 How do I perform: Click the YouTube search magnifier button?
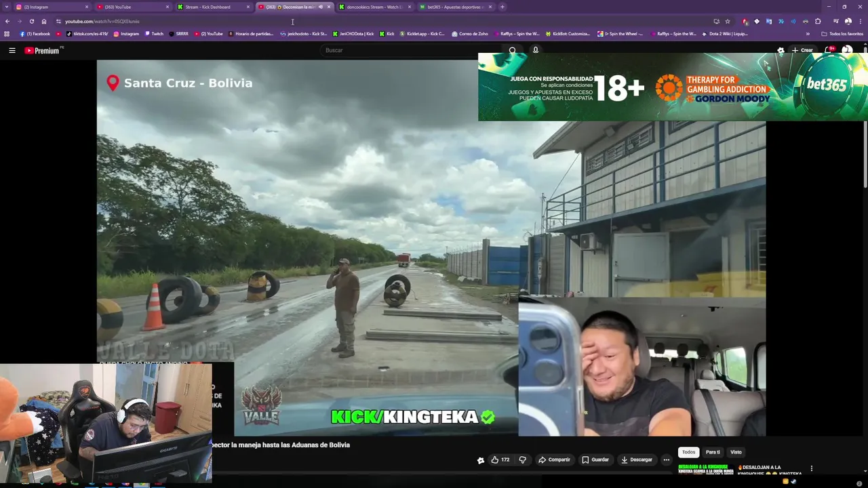[x=513, y=50]
